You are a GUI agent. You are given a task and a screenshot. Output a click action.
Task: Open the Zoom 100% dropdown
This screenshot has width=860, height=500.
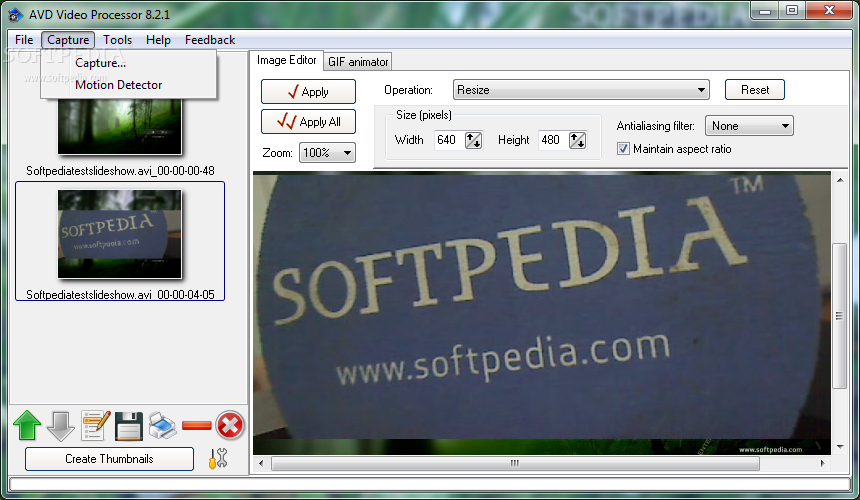[x=327, y=152]
